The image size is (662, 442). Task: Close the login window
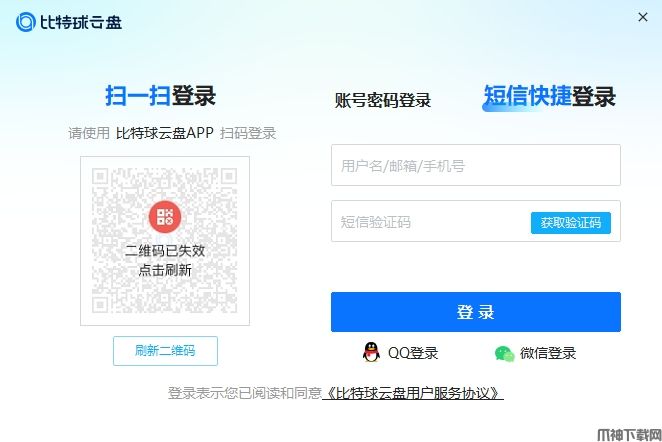coord(643,17)
